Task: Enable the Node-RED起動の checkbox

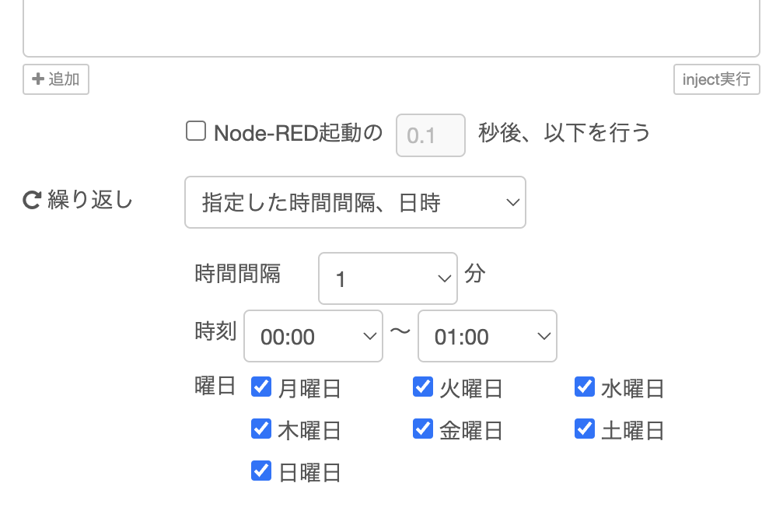Action: click(x=196, y=131)
